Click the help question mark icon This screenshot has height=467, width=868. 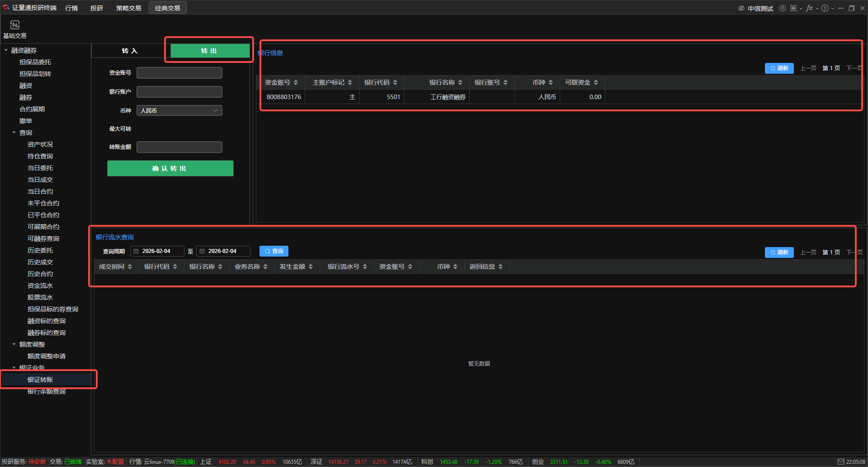825,8
